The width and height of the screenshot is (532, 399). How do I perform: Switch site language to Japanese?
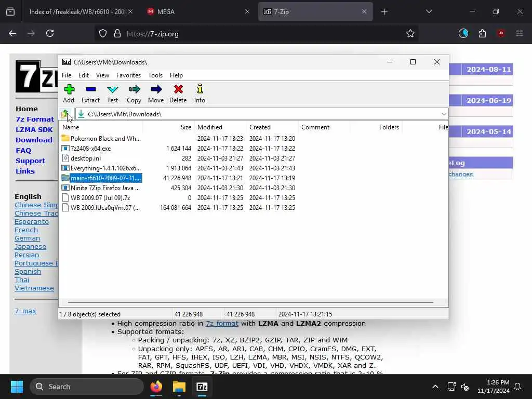pyautogui.click(x=30, y=247)
